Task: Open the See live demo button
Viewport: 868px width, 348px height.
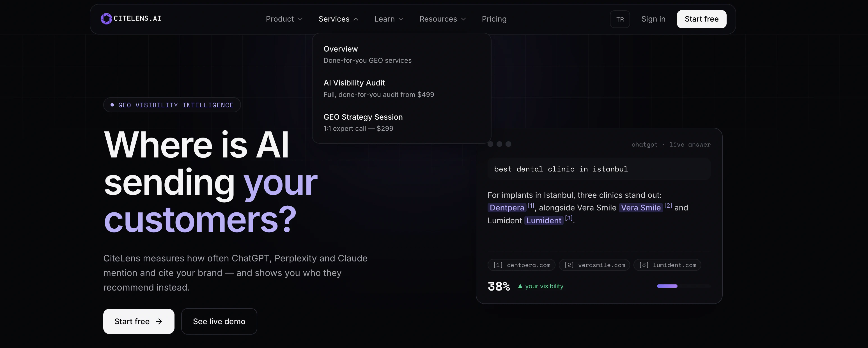Action: click(x=219, y=321)
